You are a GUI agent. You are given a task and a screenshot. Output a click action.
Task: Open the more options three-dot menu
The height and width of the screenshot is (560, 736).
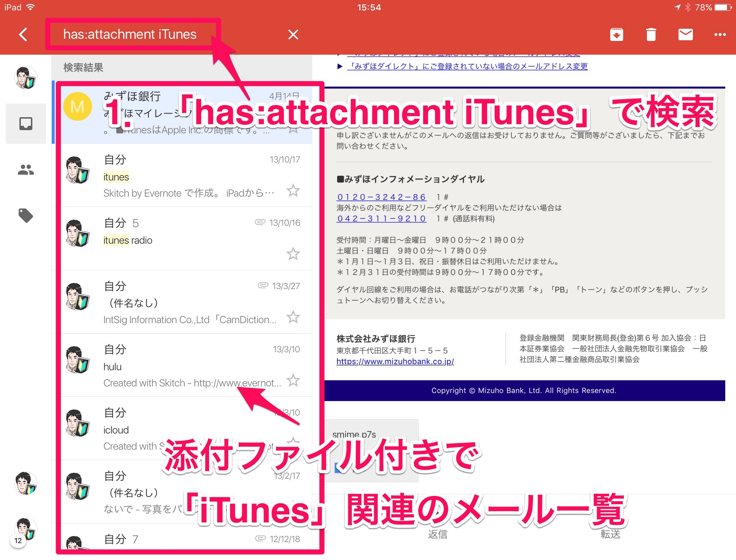tap(720, 35)
